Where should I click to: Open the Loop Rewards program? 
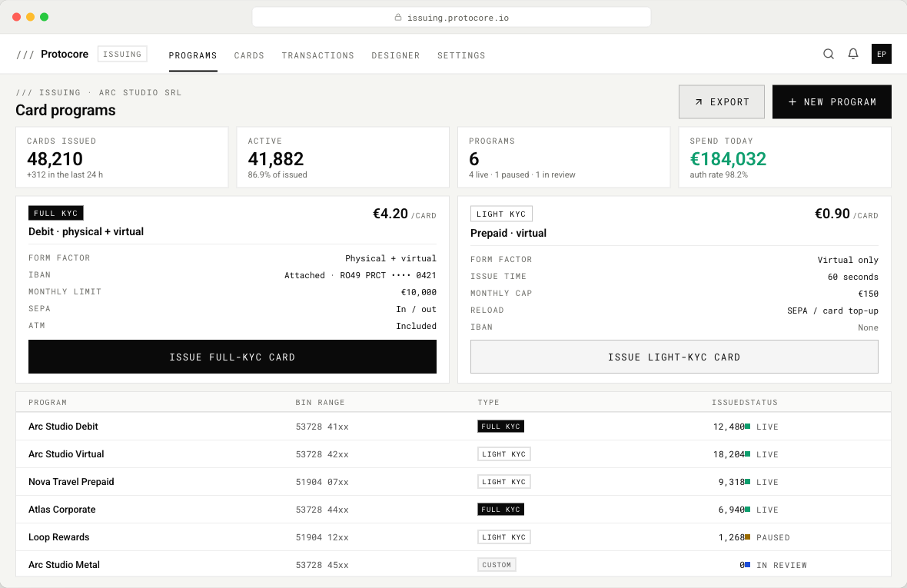tap(453, 537)
